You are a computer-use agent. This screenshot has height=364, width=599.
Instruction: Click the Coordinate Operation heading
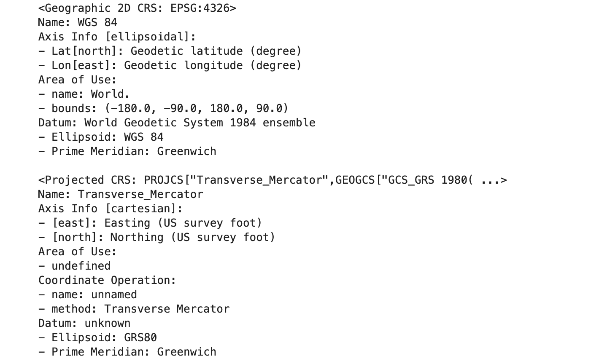click(x=107, y=280)
